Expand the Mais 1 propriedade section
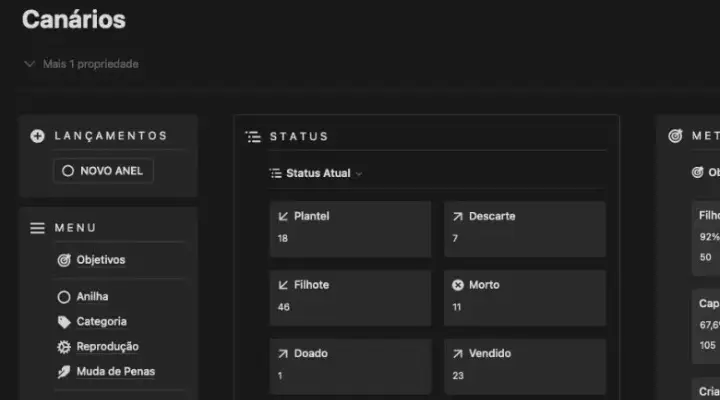Viewport: 720px width, 400px height. click(x=82, y=64)
